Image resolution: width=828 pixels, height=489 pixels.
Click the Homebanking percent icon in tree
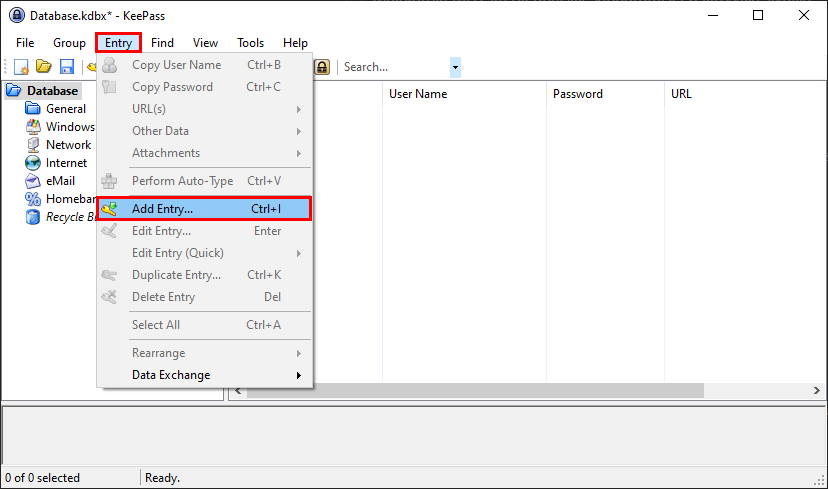pos(33,199)
